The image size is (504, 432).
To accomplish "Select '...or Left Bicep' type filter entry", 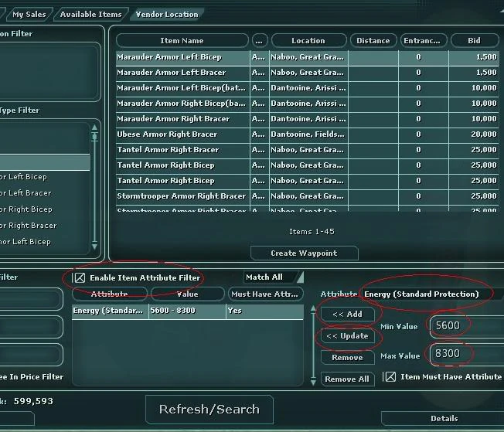I will tap(45, 177).
